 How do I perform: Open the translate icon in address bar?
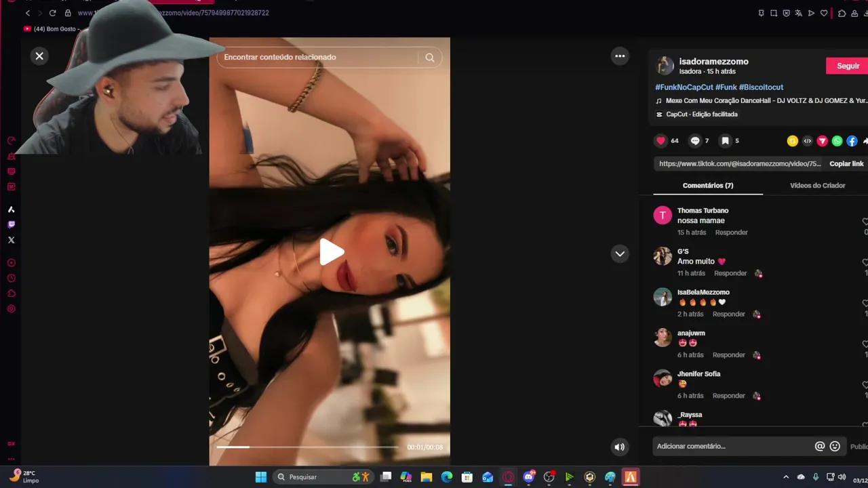pyautogui.click(x=799, y=13)
